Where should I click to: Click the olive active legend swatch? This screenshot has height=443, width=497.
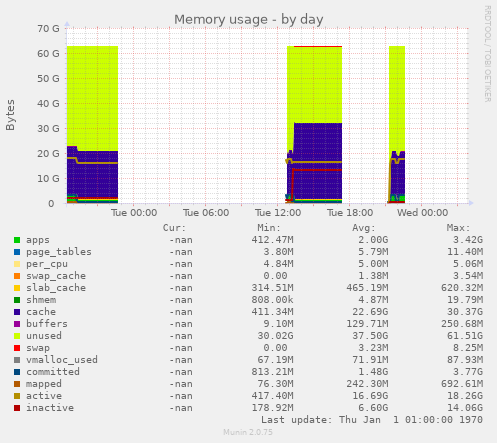coord(17,396)
